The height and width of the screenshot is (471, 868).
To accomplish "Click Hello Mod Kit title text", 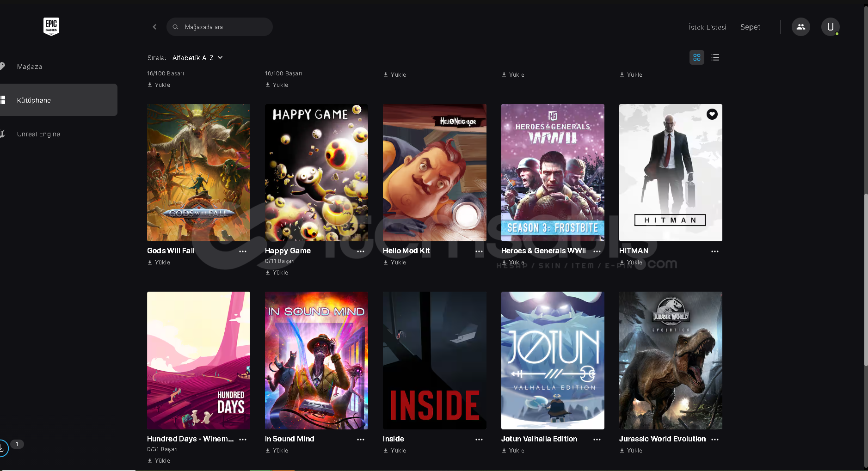I will [406, 251].
